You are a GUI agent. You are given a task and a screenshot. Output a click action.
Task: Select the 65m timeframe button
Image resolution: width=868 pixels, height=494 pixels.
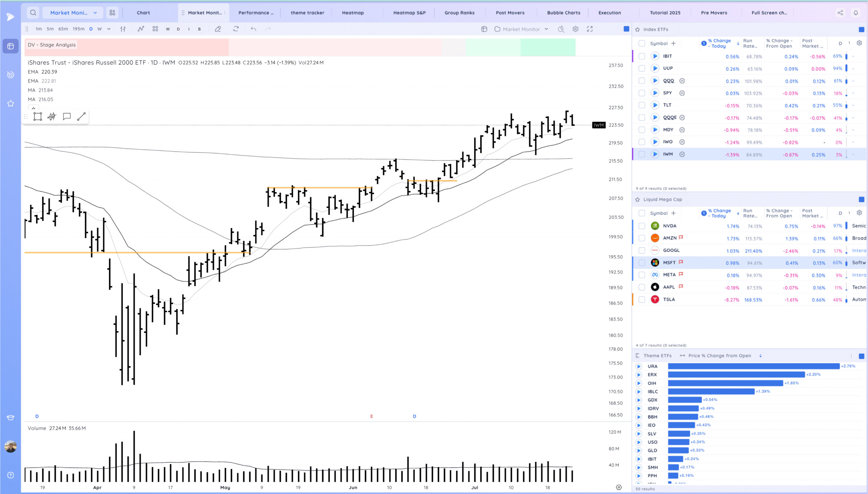[x=63, y=29]
